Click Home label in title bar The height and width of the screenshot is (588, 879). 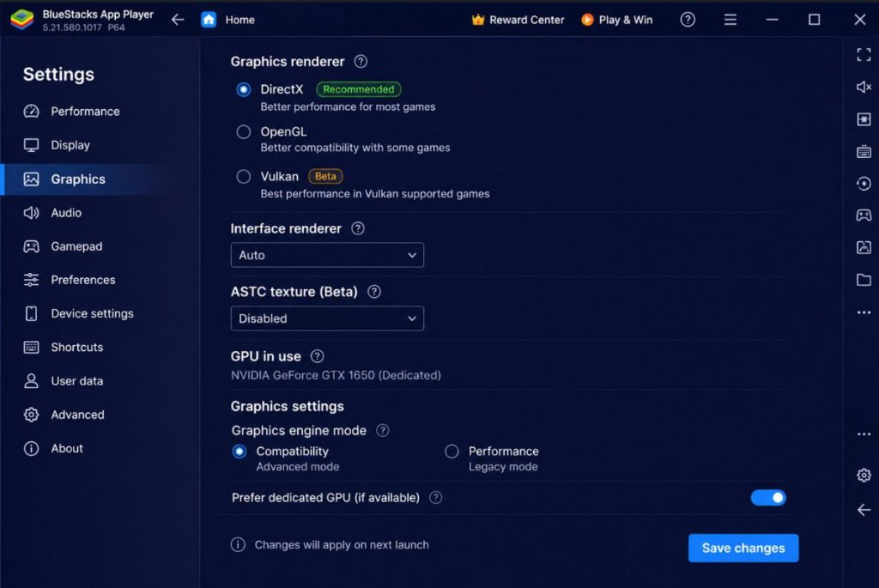[x=240, y=21]
